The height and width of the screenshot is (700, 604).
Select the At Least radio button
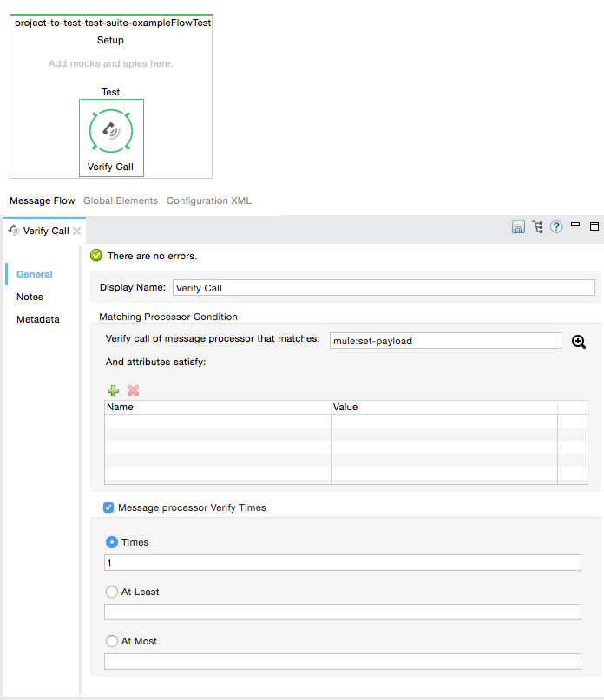[111, 592]
